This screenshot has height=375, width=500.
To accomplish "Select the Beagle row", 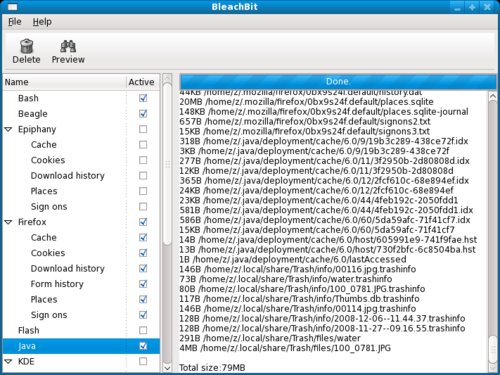I will click(x=81, y=114).
